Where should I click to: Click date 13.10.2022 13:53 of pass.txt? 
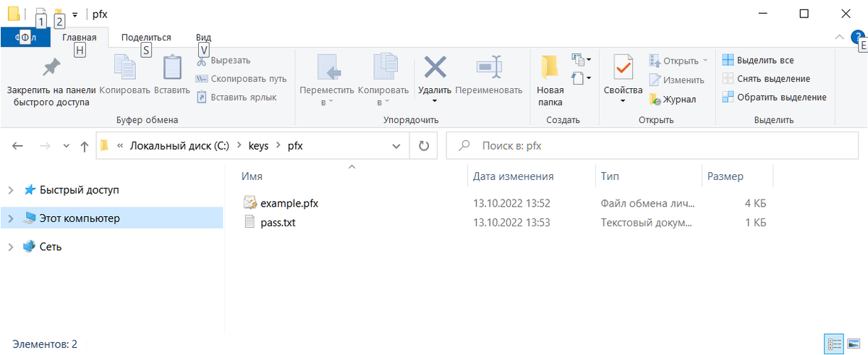[x=512, y=223]
